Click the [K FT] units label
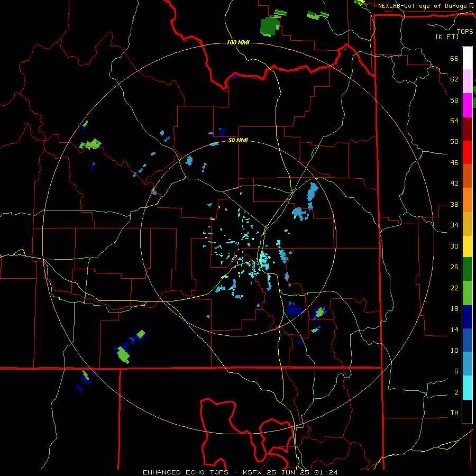 click(x=447, y=36)
